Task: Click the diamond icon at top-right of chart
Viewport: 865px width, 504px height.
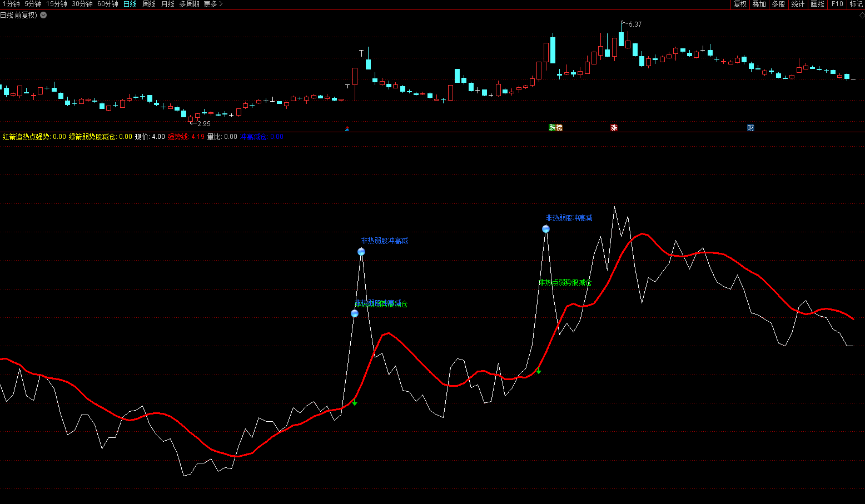Action: click(862, 15)
